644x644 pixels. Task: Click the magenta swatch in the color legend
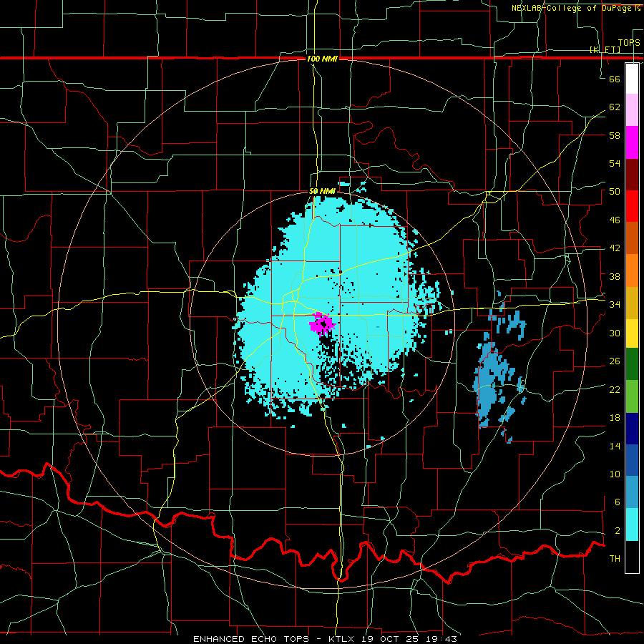(632, 142)
